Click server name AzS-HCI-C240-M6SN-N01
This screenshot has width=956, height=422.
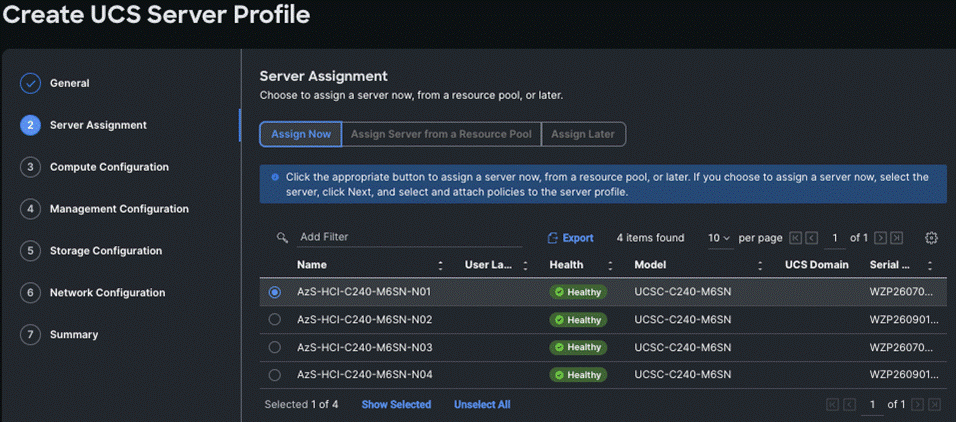pyautogui.click(x=364, y=292)
